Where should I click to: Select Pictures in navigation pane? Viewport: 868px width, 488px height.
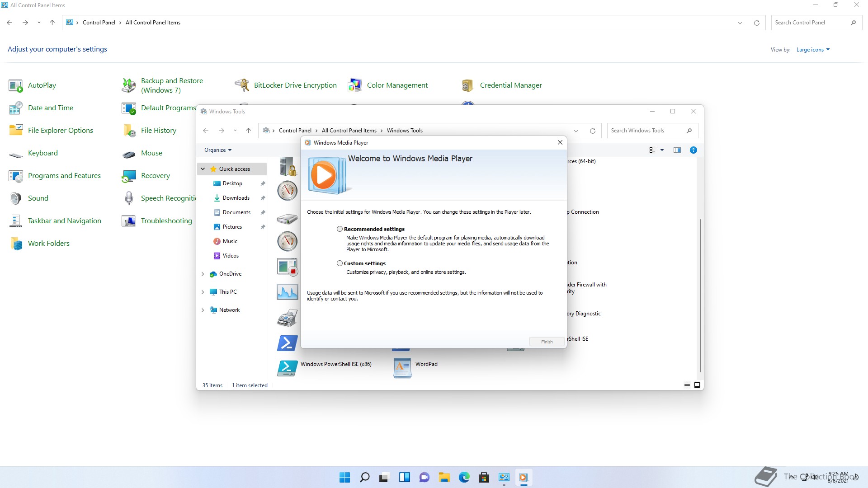232,227
